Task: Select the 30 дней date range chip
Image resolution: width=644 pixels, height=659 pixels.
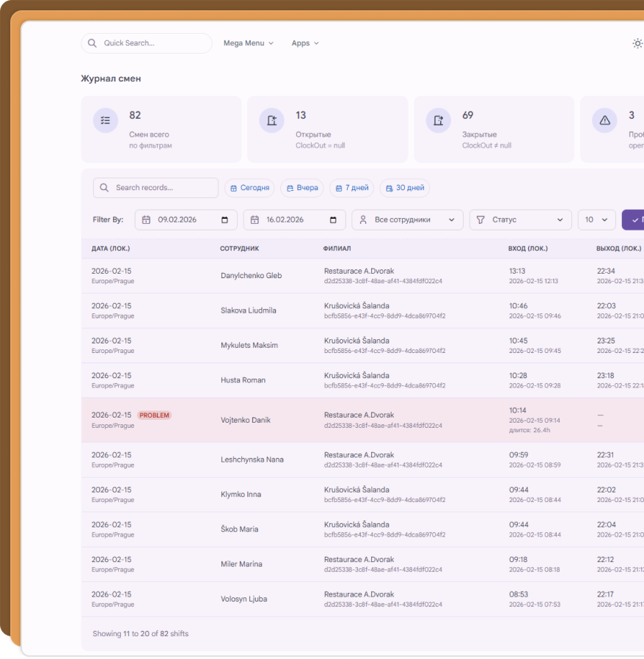Action: pyautogui.click(x=404, y=188)
